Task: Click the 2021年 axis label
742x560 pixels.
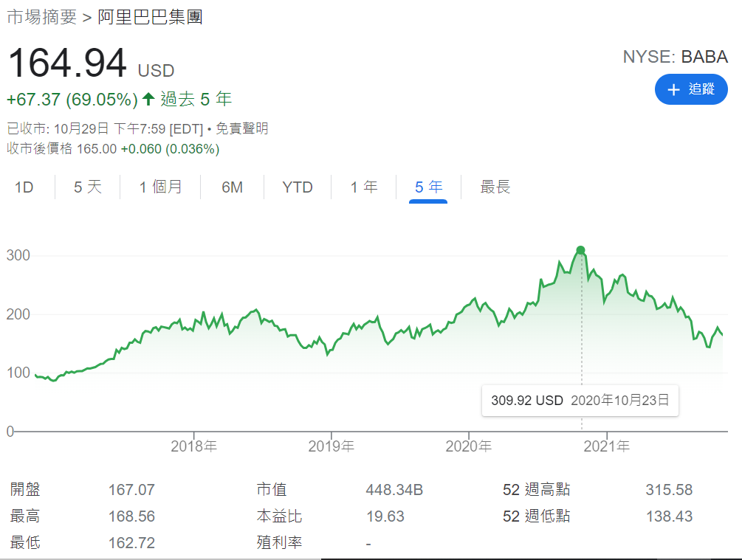Action: click(x=607, y=446)
